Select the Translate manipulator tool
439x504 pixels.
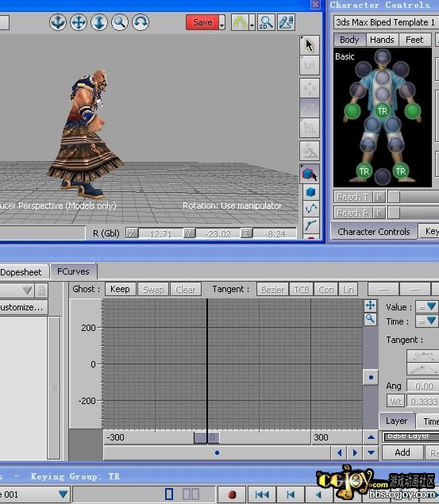[x=309, y=88]
